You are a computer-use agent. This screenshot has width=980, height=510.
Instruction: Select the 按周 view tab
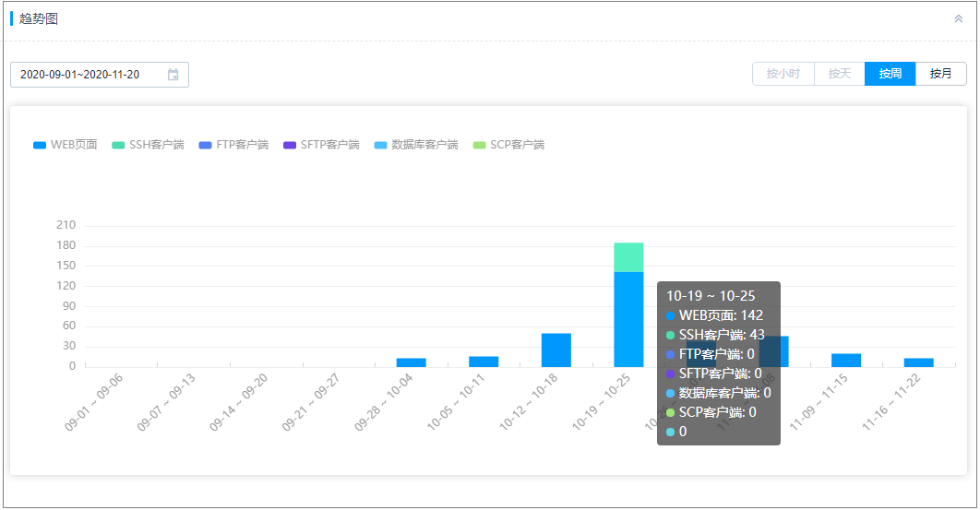coord(890,74)
